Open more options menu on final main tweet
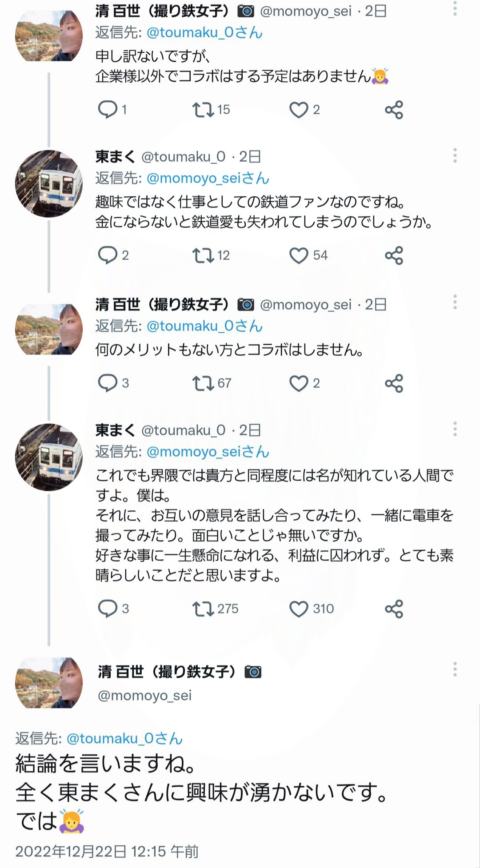 tap(455, 669)
